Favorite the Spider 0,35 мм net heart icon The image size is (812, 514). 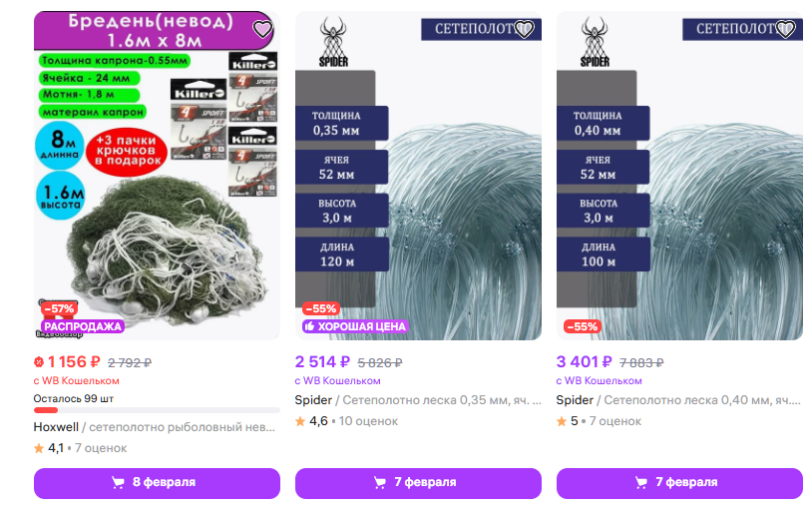[x=524, y=29]
